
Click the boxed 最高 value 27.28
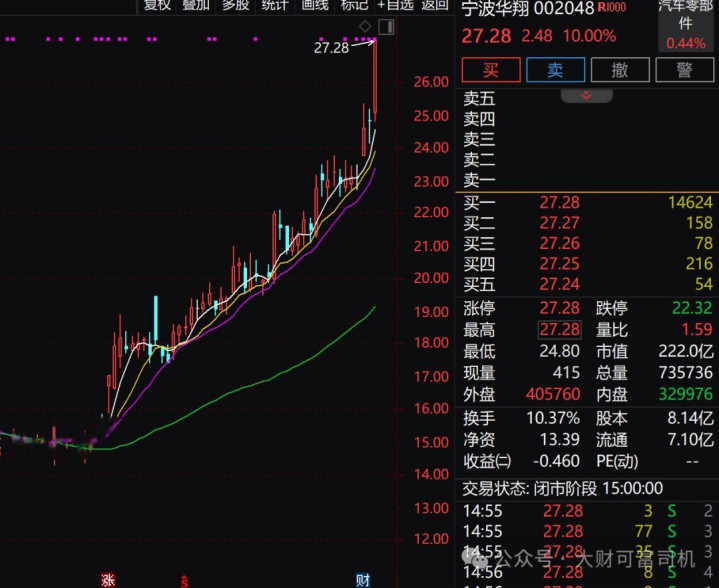pyautogui.click(x=559, y=329)
